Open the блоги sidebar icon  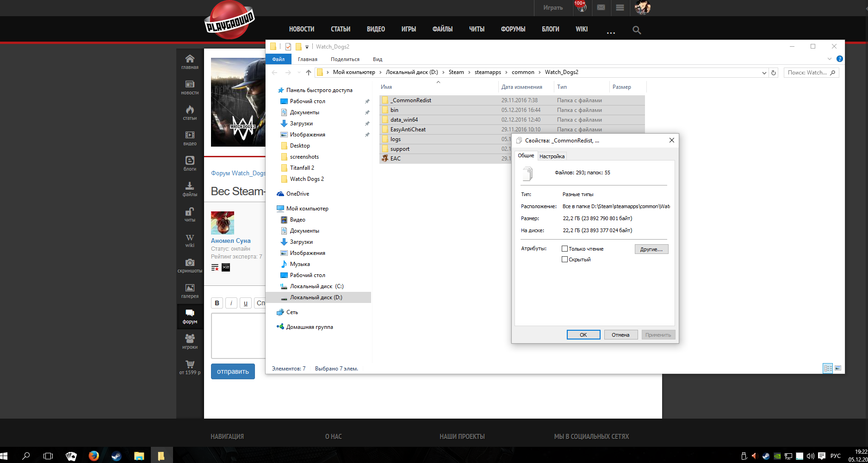pos(190,164)
